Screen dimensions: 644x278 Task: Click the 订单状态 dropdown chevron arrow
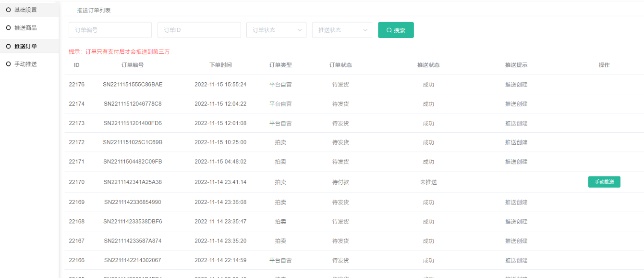click(300, 30)
